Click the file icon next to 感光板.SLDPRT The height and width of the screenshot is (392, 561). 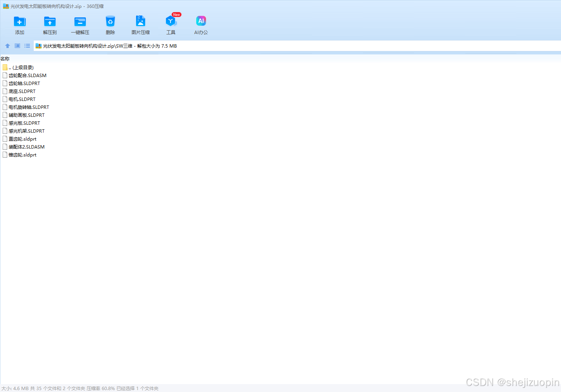pos(5,123)
